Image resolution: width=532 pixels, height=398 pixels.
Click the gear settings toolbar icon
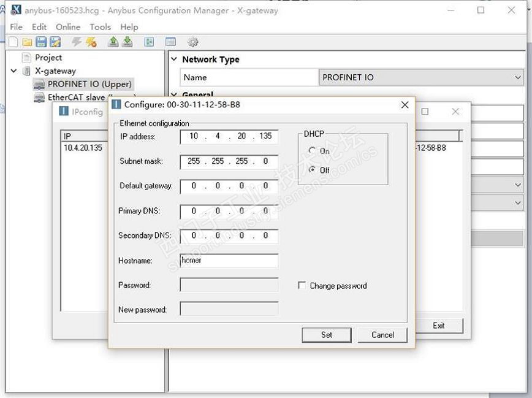coord(192,42)
